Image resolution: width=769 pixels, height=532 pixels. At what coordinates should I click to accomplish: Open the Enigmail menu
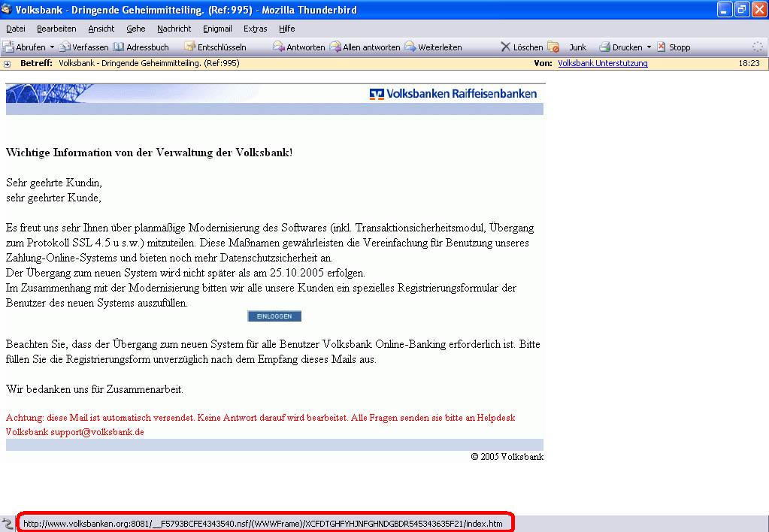pyautogui.click(x=217, y=29)
